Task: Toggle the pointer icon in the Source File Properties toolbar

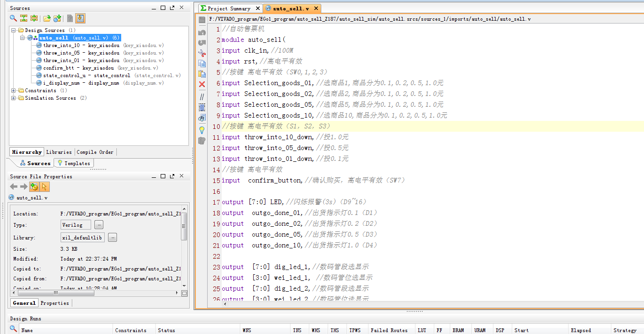Action: pyautogui.click(x=45, y=187)
